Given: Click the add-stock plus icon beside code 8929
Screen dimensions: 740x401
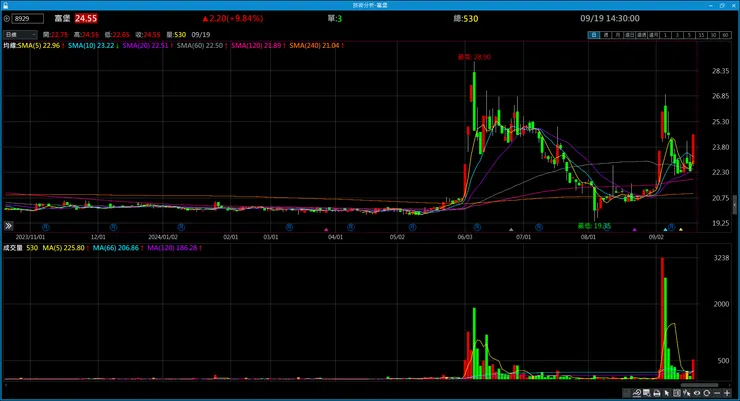Looking at the screenshot, I should [7, 18].
